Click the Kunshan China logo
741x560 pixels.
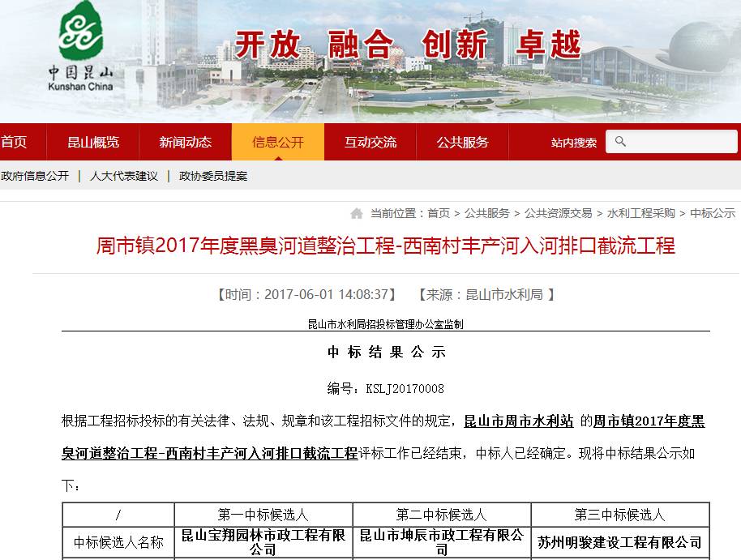click(81, 46)
